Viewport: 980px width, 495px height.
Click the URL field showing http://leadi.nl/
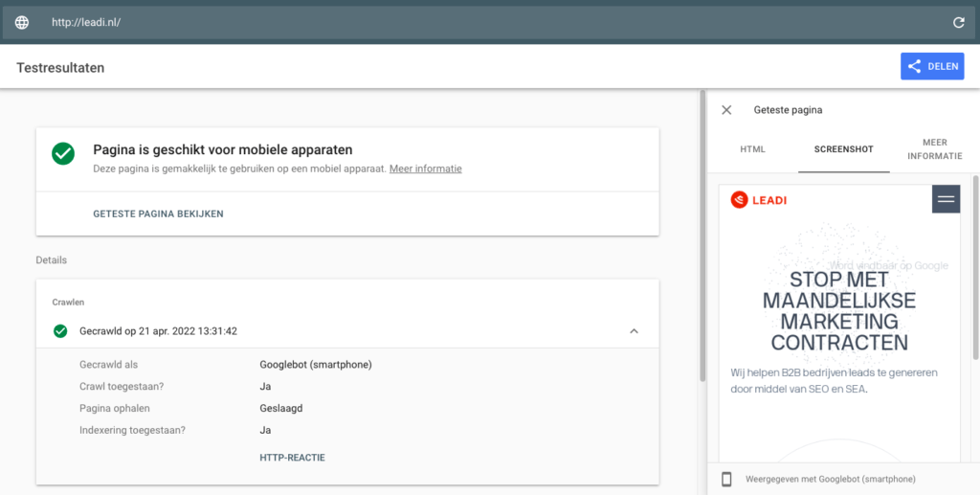pos(479,22)
